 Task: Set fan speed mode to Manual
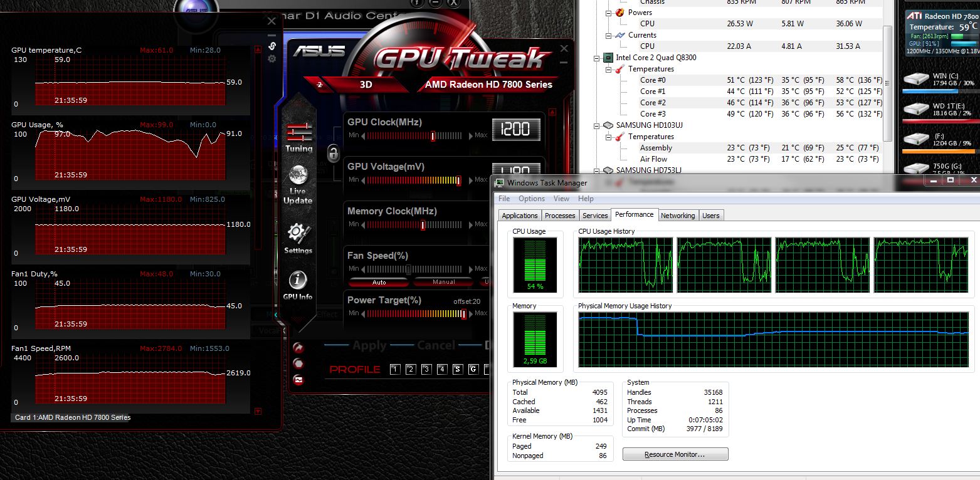(444, 282)
